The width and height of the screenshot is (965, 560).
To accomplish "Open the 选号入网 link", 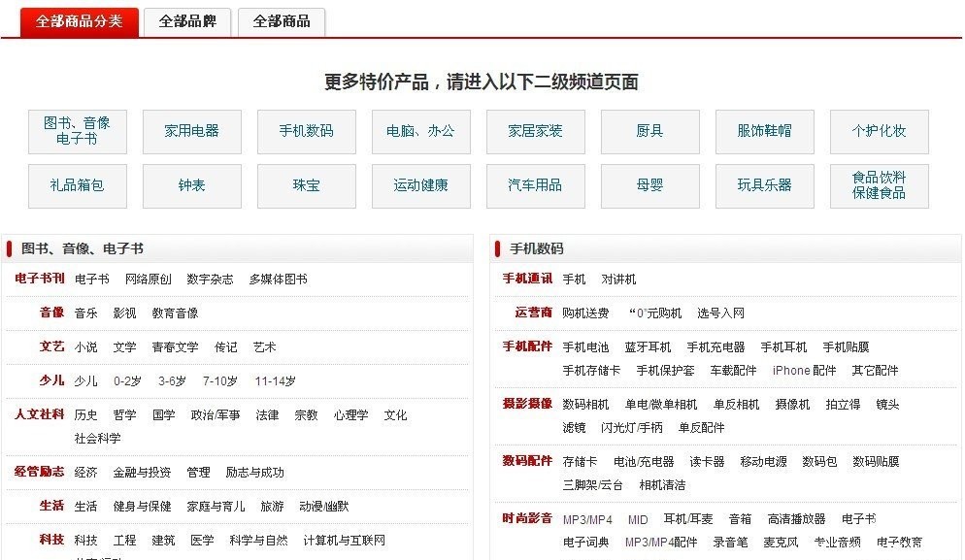I will click(720, 313).
